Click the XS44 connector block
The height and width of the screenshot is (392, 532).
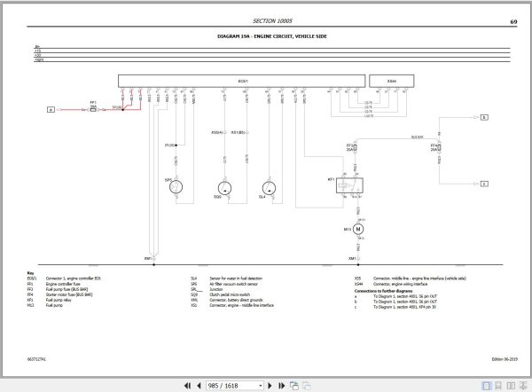[x=392, y=81]
